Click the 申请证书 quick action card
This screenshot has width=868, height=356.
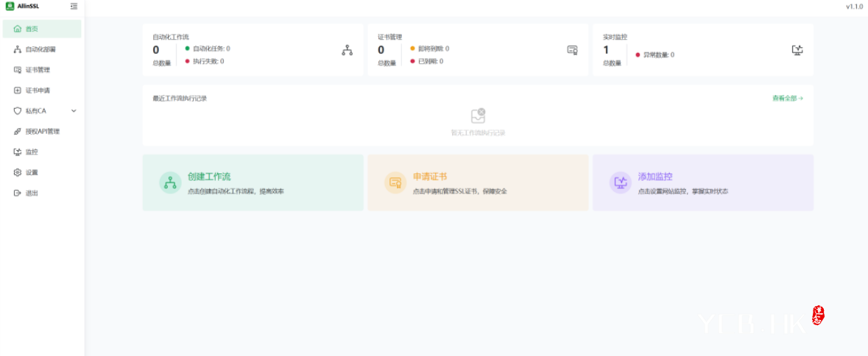click(478, 182)
